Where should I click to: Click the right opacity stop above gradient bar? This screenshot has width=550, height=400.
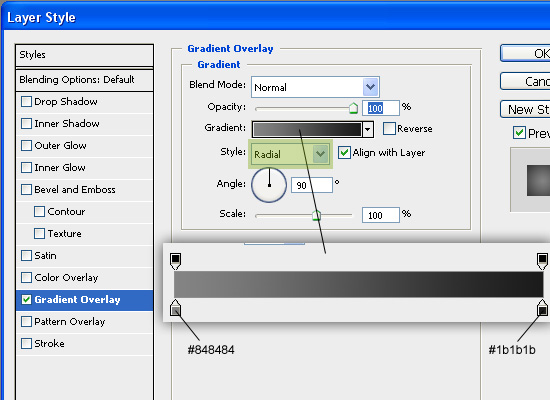pyautogui.click(x=542, y=261)
